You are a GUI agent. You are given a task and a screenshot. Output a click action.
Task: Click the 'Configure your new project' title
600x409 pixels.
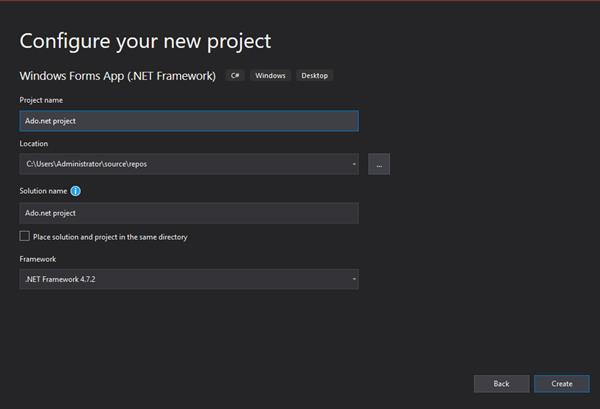pos(145,42)
